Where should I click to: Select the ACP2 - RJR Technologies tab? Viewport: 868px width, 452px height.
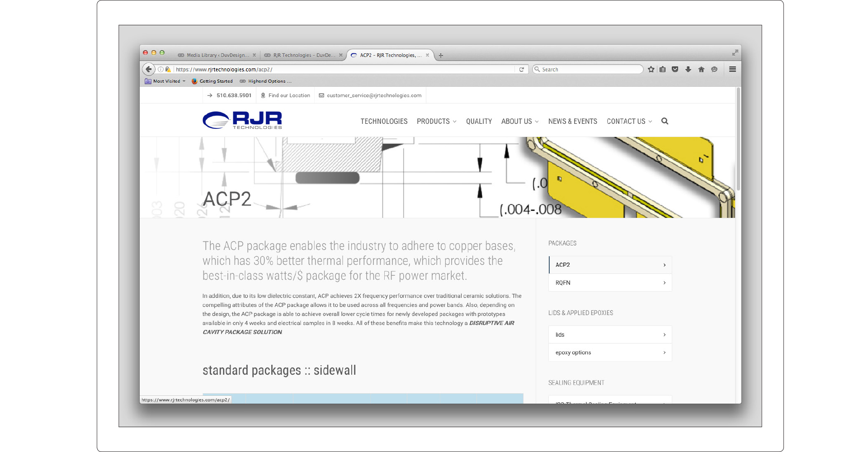391,55
